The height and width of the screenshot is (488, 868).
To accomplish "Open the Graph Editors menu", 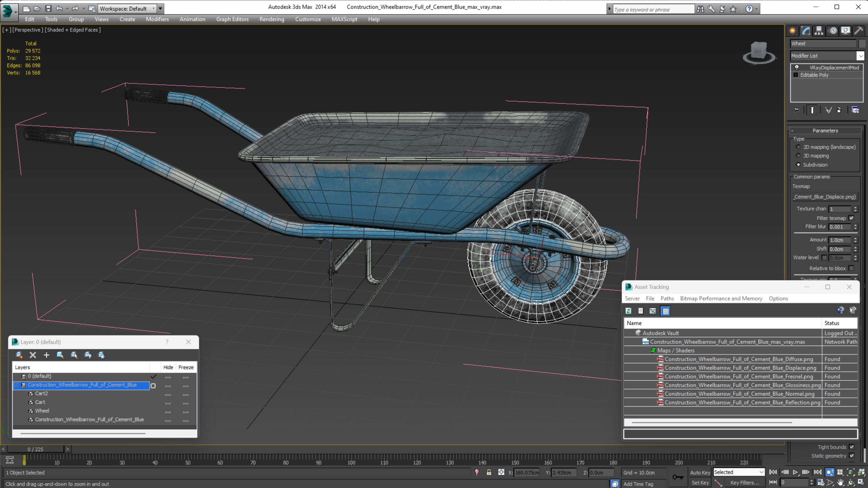I will [x=232, y=19].
